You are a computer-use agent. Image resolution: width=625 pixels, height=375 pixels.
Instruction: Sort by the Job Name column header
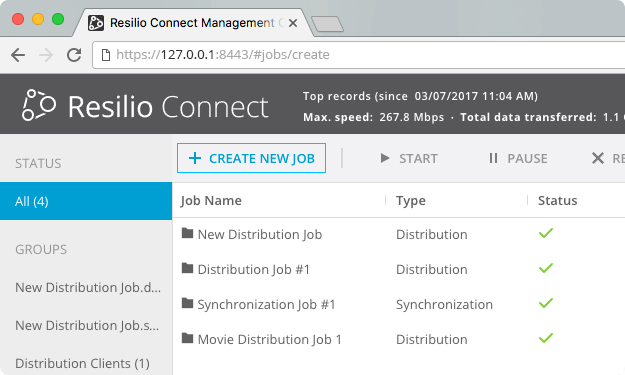click(x=211, y=200)
